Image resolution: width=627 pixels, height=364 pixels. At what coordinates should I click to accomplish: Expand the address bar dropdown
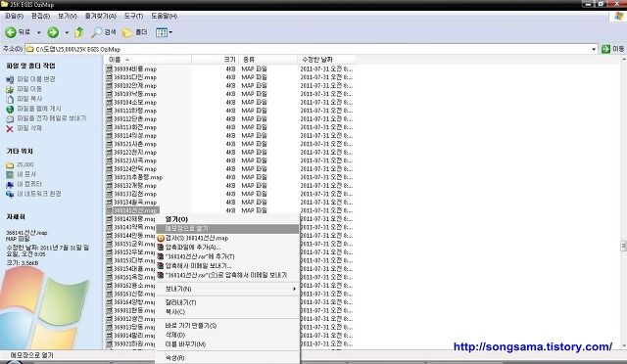click(x=594, y=49)
